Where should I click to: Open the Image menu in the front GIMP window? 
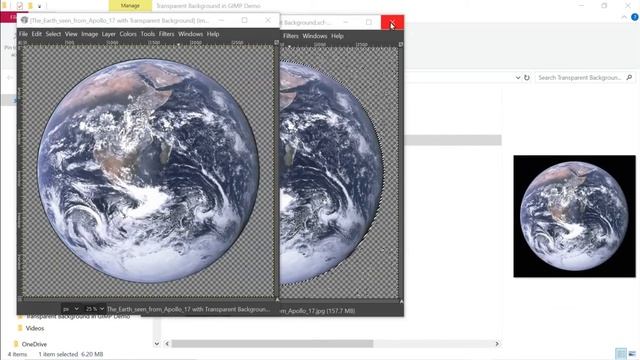(89, 34)
